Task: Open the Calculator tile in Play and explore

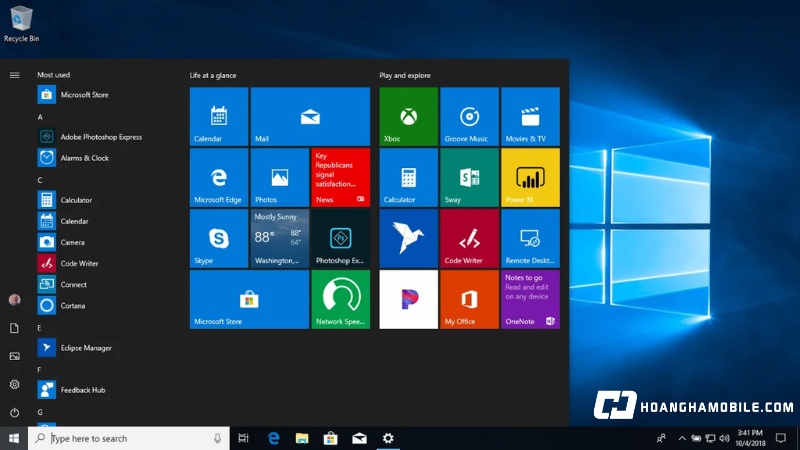Action: pos(409,178)
